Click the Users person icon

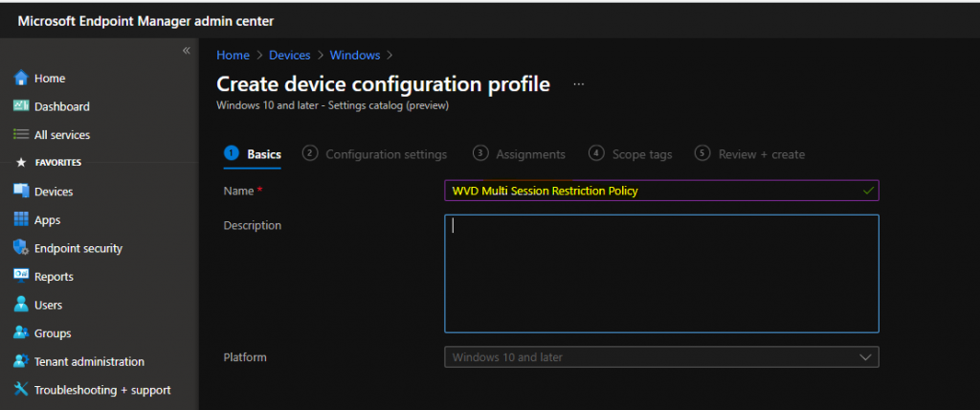[x=21, y=305]
